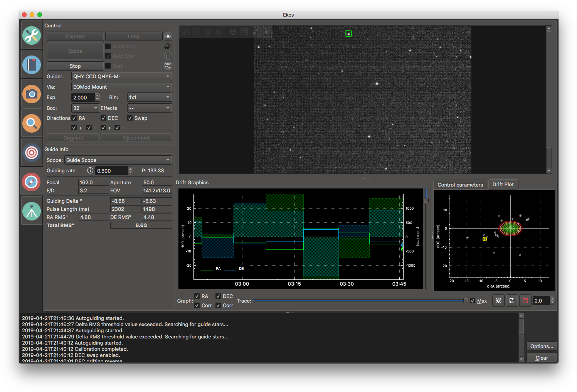Switch to the Control parameters tab
The height and width of the screenshot is (392, 577).
point(460,184)
